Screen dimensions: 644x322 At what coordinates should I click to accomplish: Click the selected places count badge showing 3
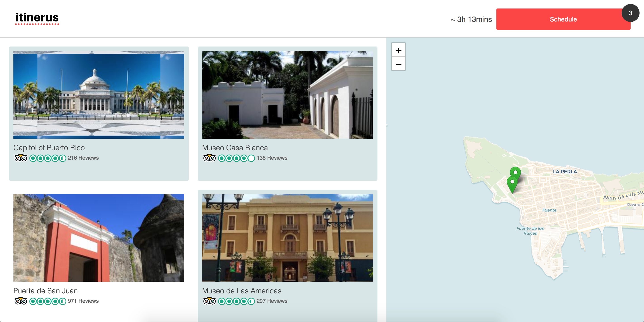click(630, 13)
